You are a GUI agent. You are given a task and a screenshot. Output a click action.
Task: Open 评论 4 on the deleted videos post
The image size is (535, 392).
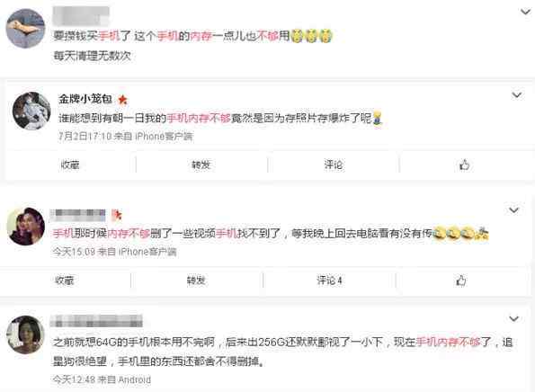tap(329, 281)
